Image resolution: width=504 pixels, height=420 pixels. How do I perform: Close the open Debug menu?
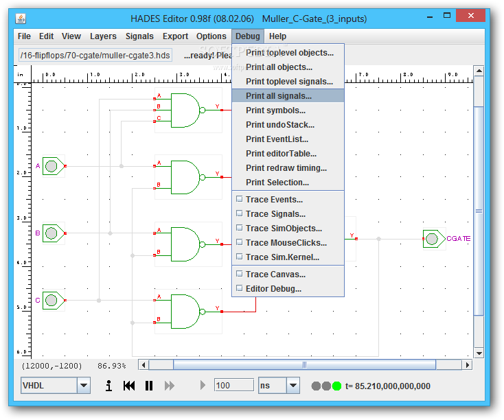pos(247,36)
